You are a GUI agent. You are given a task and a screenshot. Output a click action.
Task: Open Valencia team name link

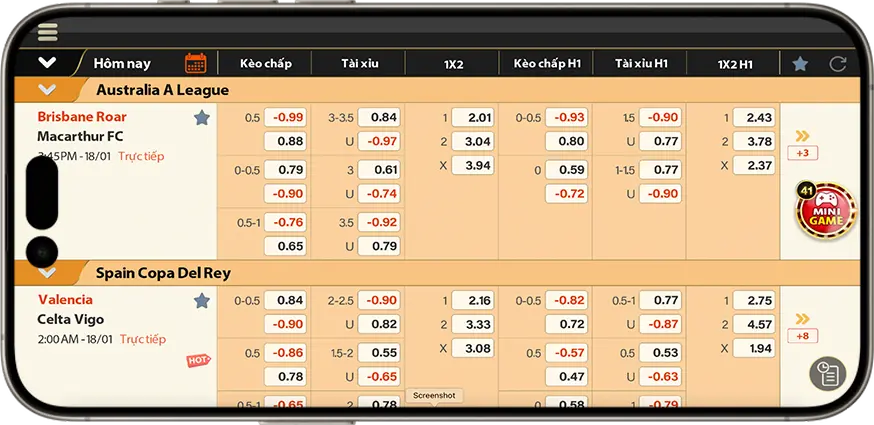click(x=65, y=299)
